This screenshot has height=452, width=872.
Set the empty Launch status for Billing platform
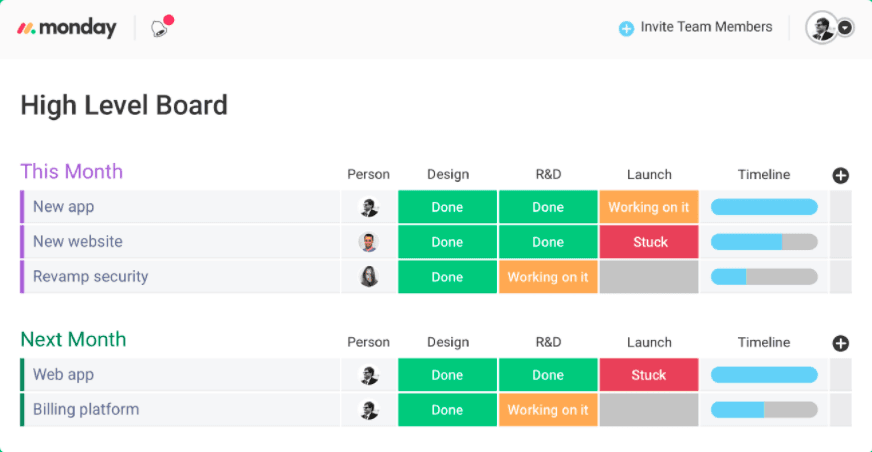pos(649,410)
